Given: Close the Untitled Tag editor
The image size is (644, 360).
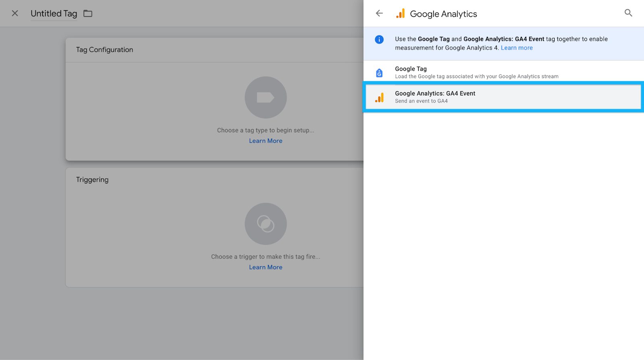Looking at the screenshot, I should click(x=15, y=13).
